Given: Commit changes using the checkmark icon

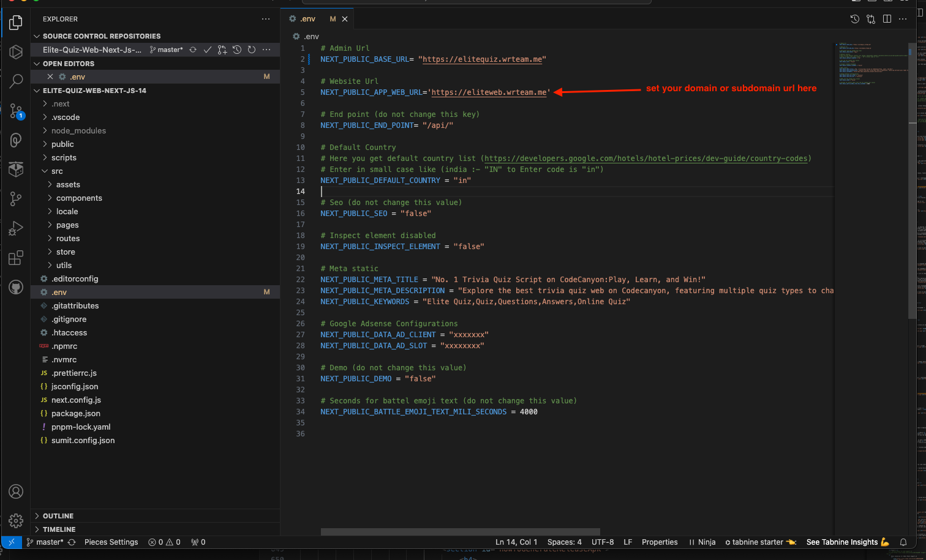Looking at the screenshot, I should point(208,50).
